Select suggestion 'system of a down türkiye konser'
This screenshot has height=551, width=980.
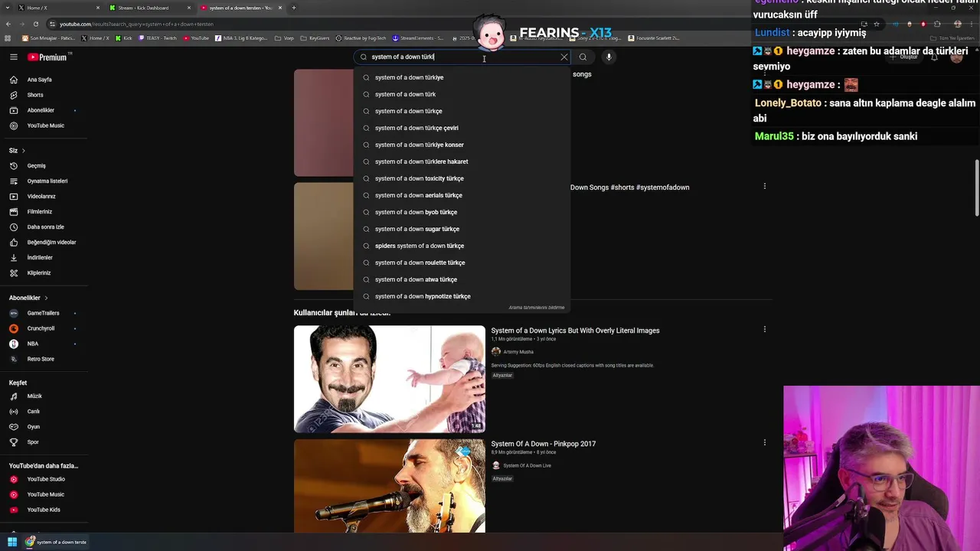(x=462, y=145)
